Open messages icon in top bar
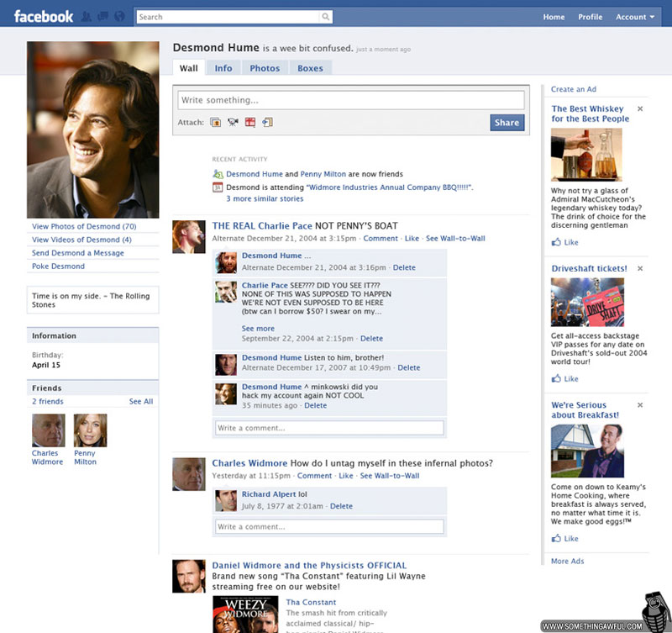This screenshot has height=633, width=672. pos(102,17)
